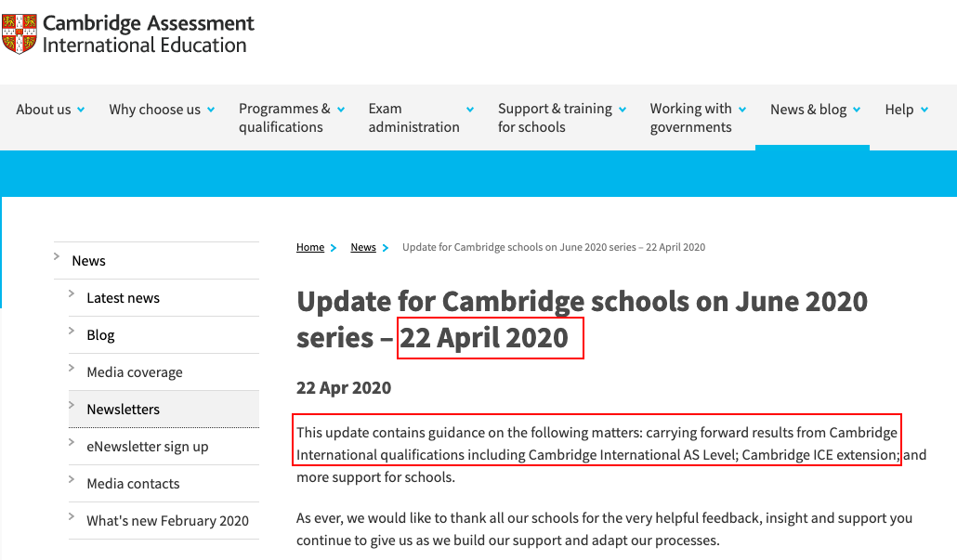Click the News breadcrumb link
Image resolution: width=957 pixels, height=560 pixels.
click(x=363, y=247)
